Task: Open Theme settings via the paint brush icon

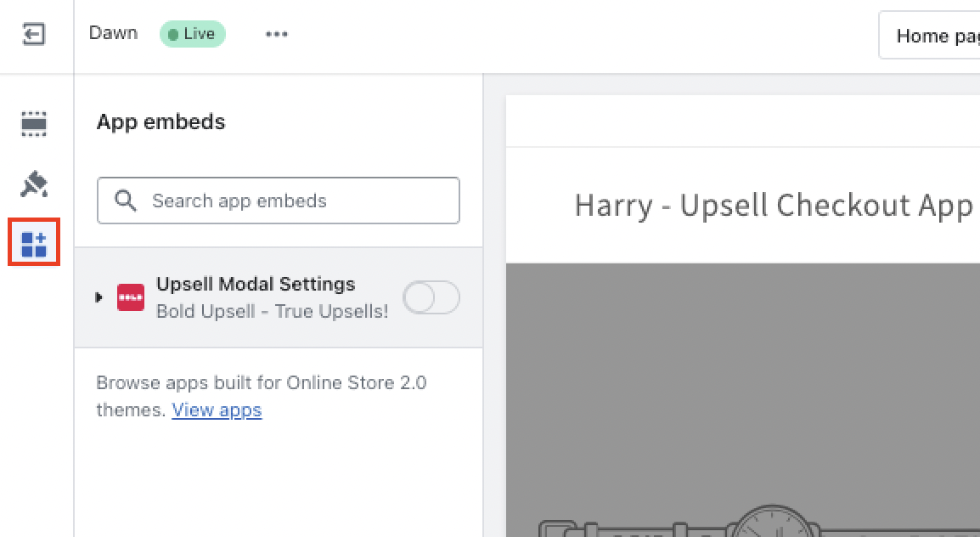Action: (33, 184)
